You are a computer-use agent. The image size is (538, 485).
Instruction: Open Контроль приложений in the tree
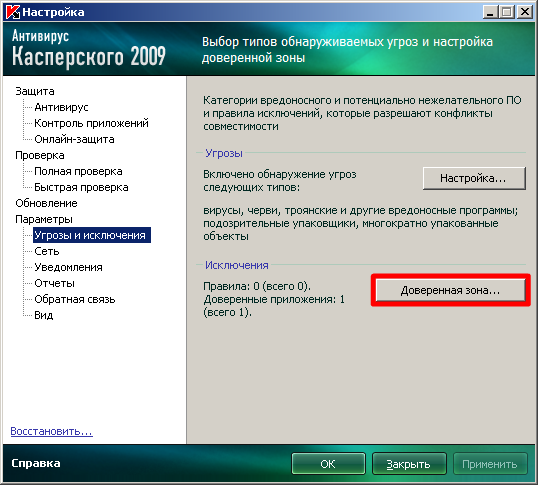[x=91, y=123]
